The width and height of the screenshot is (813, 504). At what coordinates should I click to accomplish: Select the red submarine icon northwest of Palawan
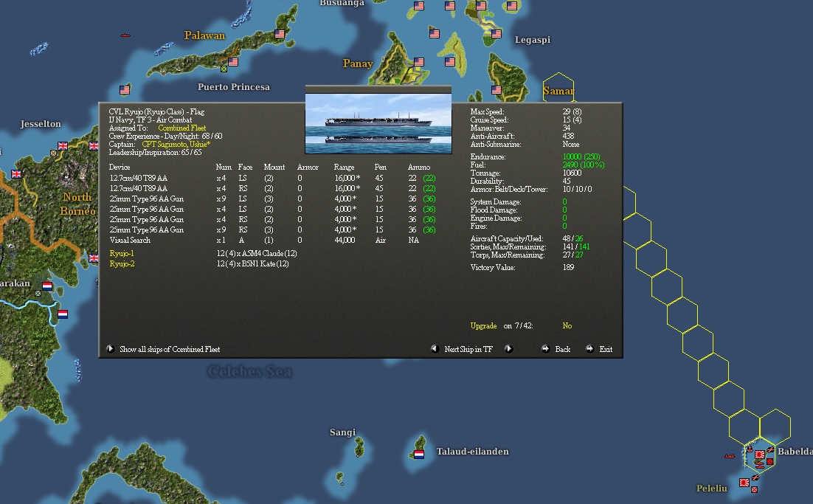[x=125, y=35]
